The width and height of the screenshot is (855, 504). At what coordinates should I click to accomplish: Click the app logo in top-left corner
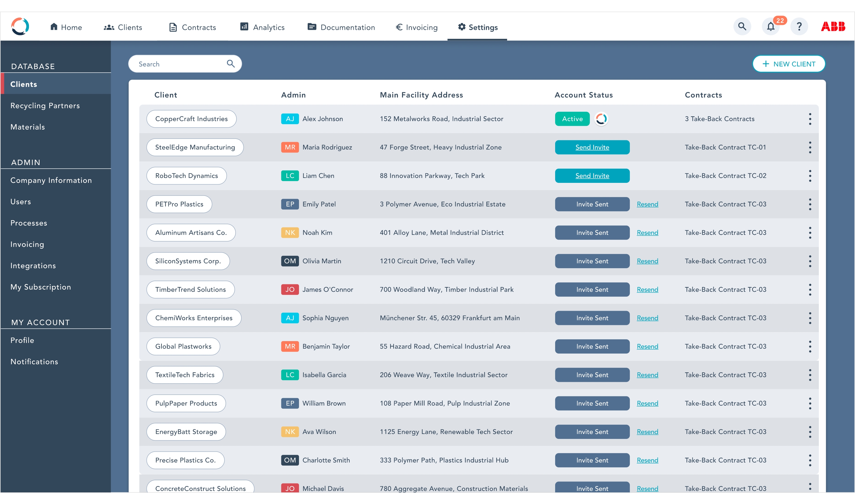click(20, 27)
